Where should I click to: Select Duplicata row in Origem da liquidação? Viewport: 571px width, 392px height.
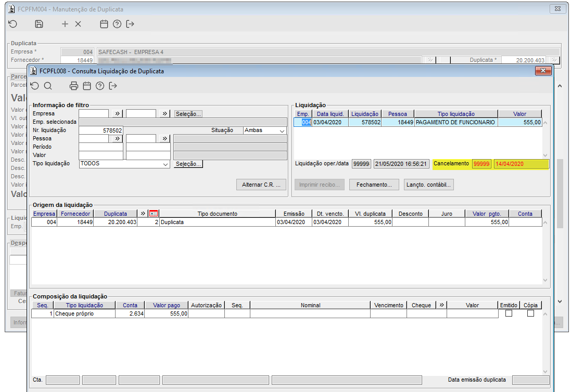tap(287, 222)
